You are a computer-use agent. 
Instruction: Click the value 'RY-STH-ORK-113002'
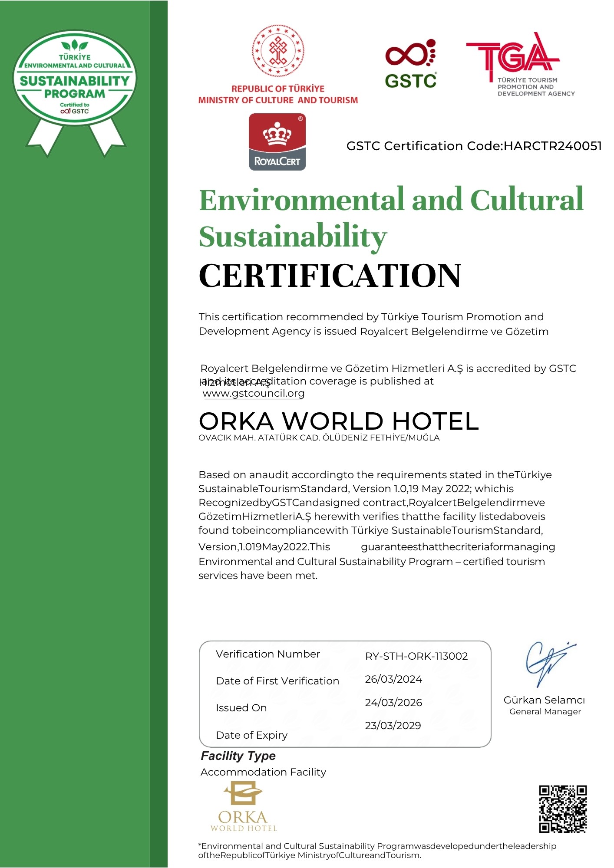pyautogui.click(x=416, y=656)
